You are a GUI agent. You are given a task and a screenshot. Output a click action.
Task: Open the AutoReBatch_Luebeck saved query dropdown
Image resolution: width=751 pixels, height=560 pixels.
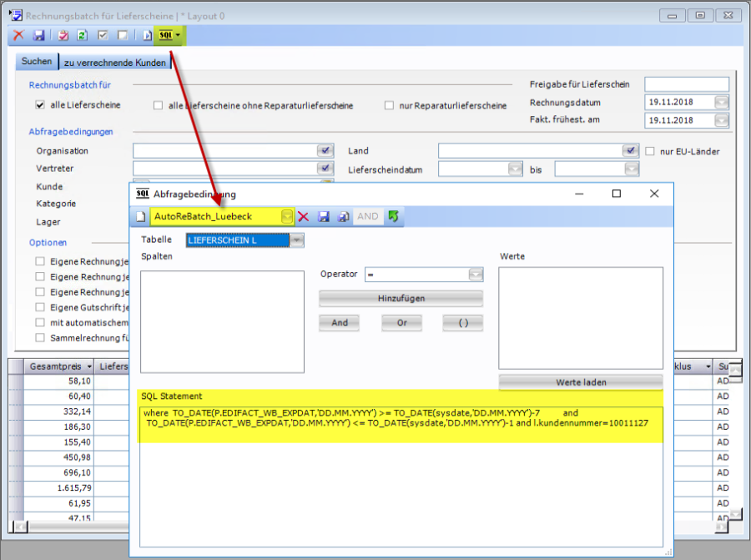point(287,216)
